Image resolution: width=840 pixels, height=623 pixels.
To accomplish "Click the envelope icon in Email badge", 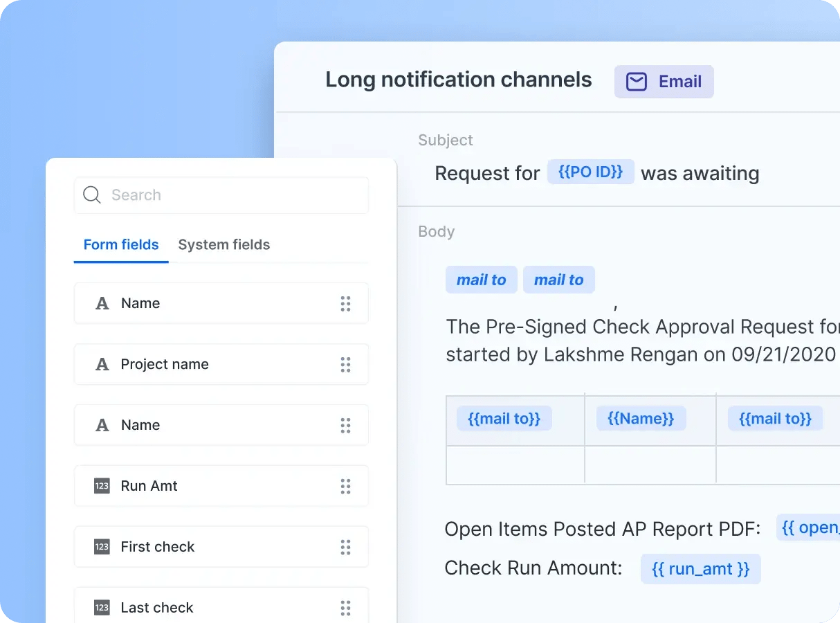I will coord(636,82).
